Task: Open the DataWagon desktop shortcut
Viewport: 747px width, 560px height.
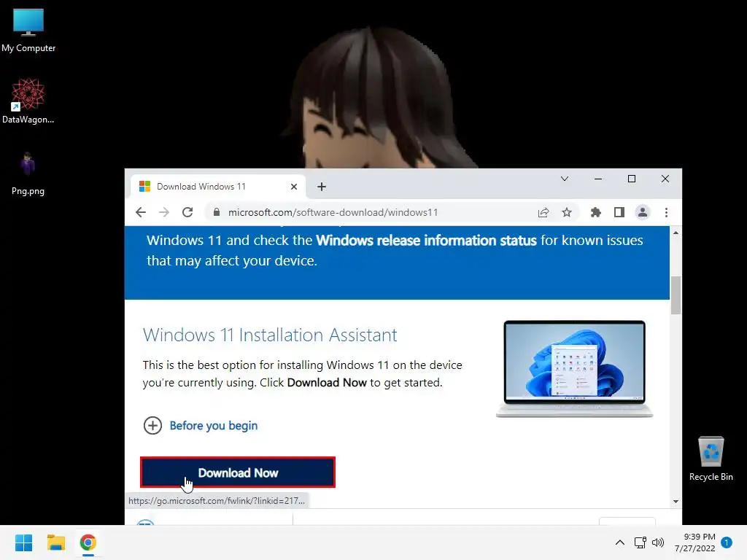Action: click(x=28, y=101)
